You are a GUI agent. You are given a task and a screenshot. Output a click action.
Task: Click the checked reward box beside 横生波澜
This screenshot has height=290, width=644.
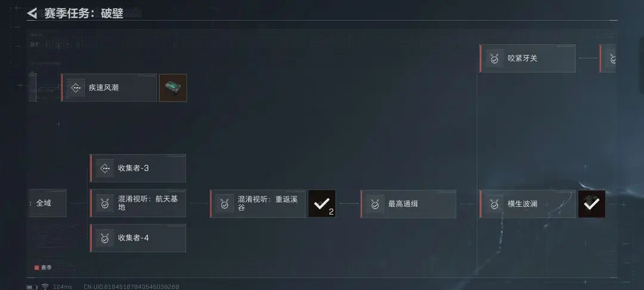[592, 203]
